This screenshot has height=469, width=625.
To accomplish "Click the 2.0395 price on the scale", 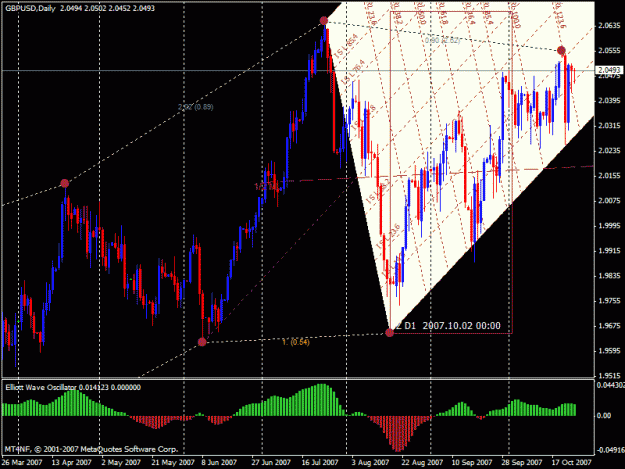I will pos(609,101).
